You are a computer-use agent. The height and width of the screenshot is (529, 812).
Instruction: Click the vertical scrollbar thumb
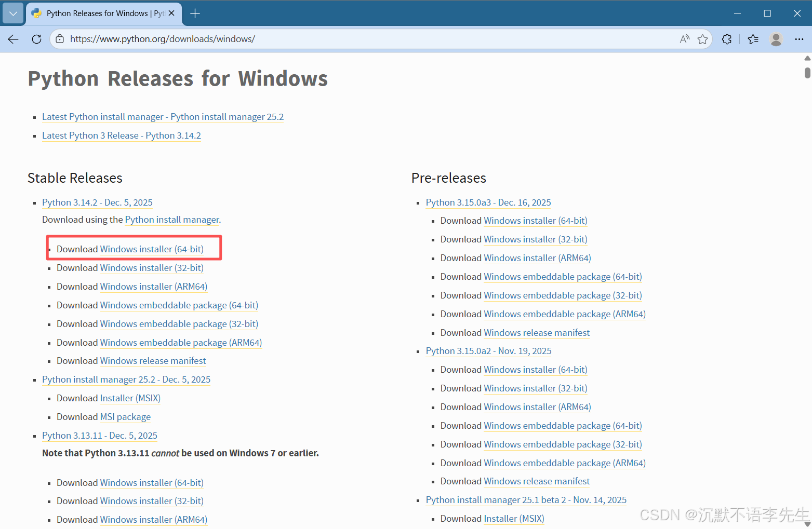point(807,73)
